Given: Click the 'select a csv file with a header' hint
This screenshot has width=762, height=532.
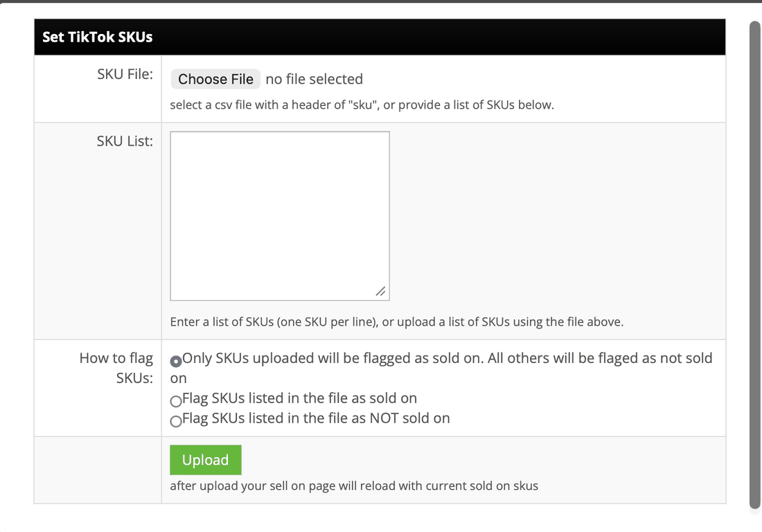Looking at the screenshot, I should pos(362,105).
